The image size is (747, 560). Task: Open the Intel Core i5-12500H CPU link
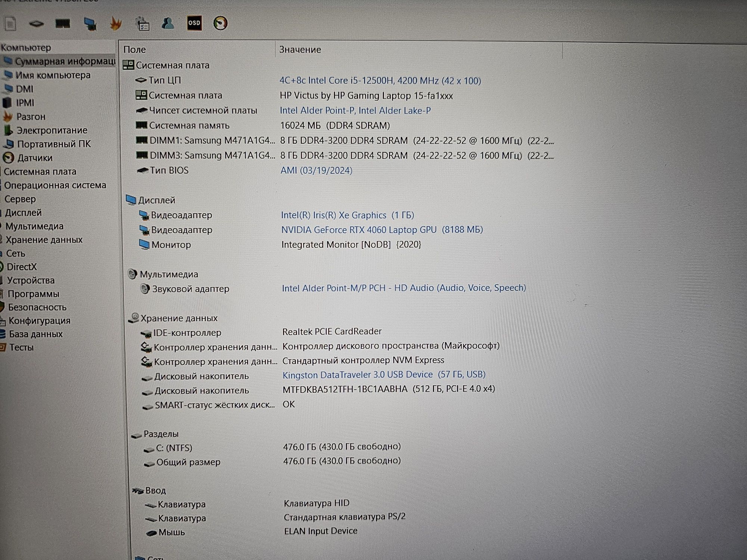[380, 81]
